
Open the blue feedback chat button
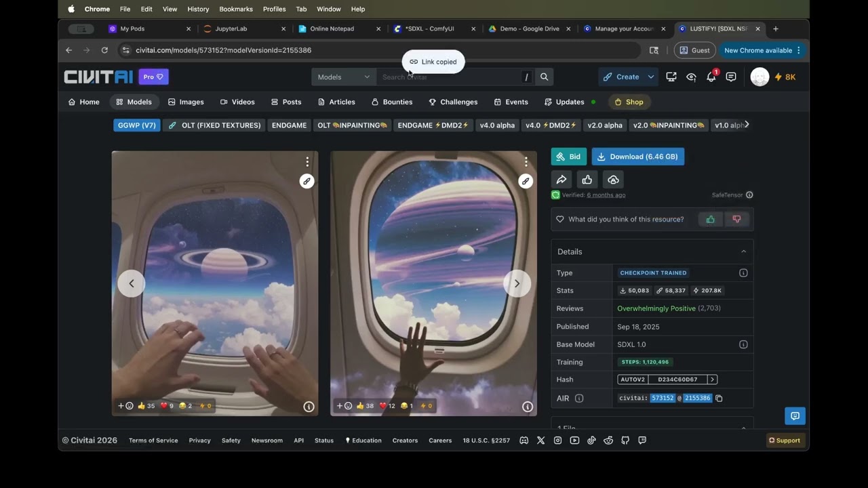795,416
